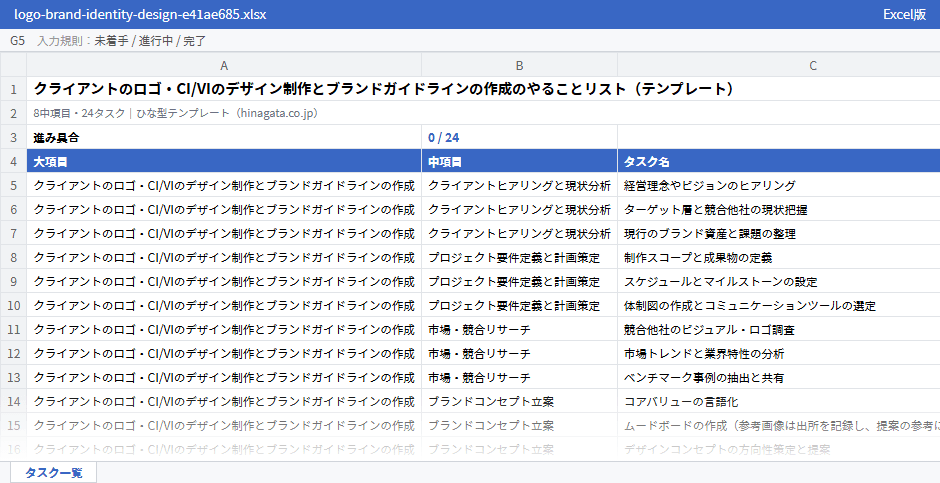Image resolution: width=940 pixels, height=483 pixels.
Task: Click the 制作スコープと成果物の定義 cell
Action: pos(779,258)
